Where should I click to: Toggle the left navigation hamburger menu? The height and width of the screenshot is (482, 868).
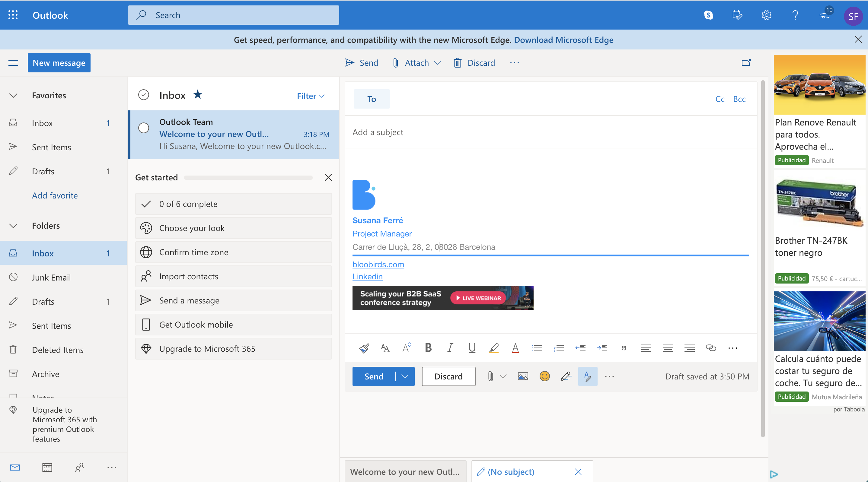[x=13, y=63]
